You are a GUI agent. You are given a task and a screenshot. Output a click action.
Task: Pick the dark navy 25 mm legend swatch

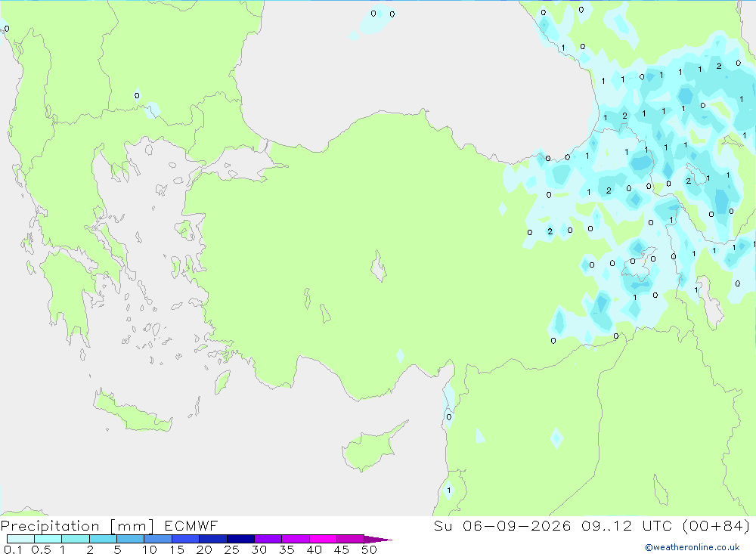(x=240, y=539)
